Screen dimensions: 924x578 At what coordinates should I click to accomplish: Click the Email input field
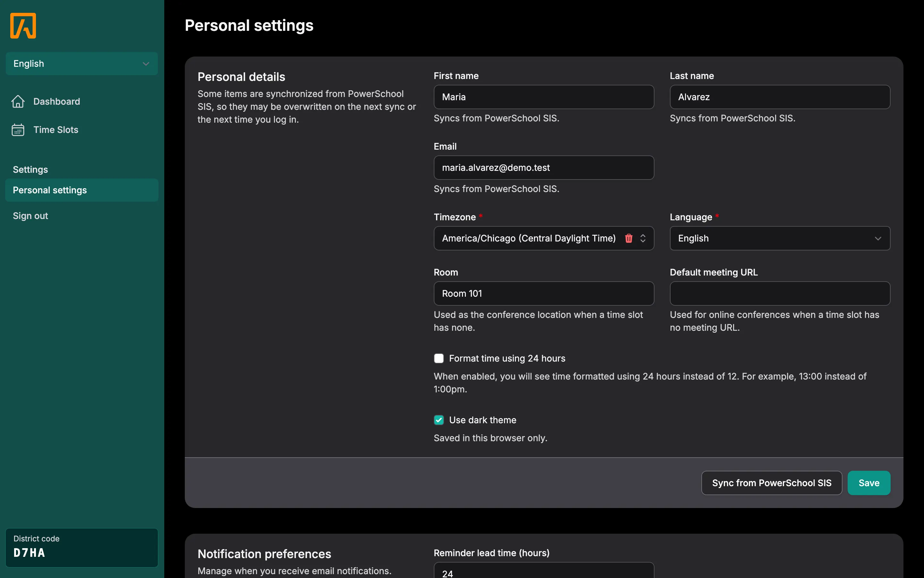pyautogui.click(x=544, y=167)
